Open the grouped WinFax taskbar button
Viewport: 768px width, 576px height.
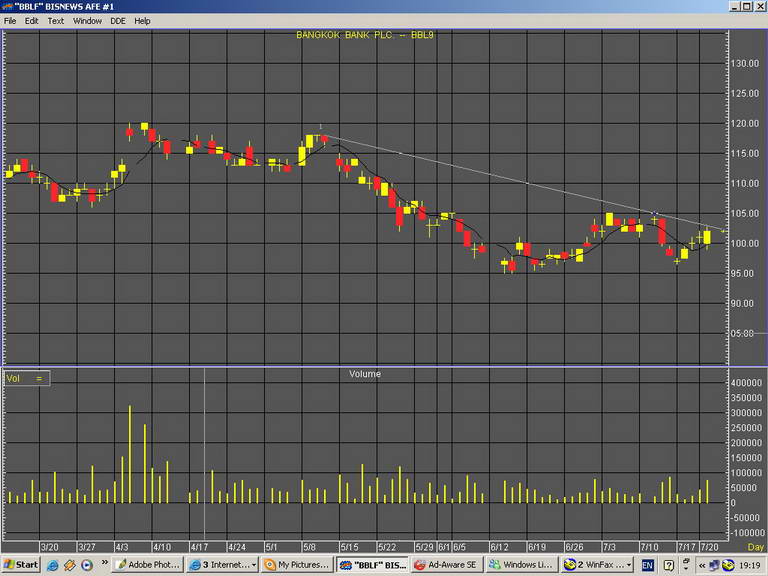pos(597,565)
